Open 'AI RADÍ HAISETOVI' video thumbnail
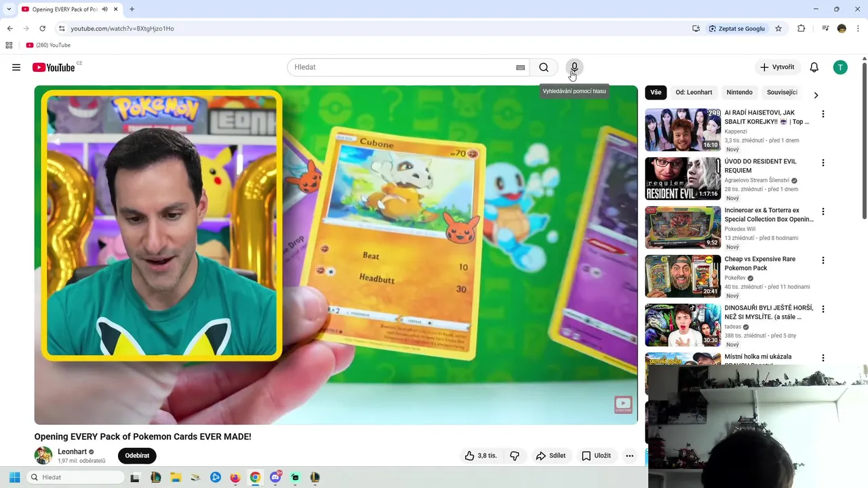This screenshot has width=868, height=488. tap(683, 129)
